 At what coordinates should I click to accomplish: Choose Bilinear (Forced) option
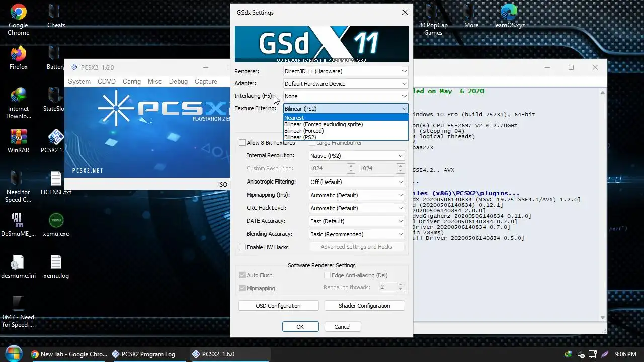345,131
